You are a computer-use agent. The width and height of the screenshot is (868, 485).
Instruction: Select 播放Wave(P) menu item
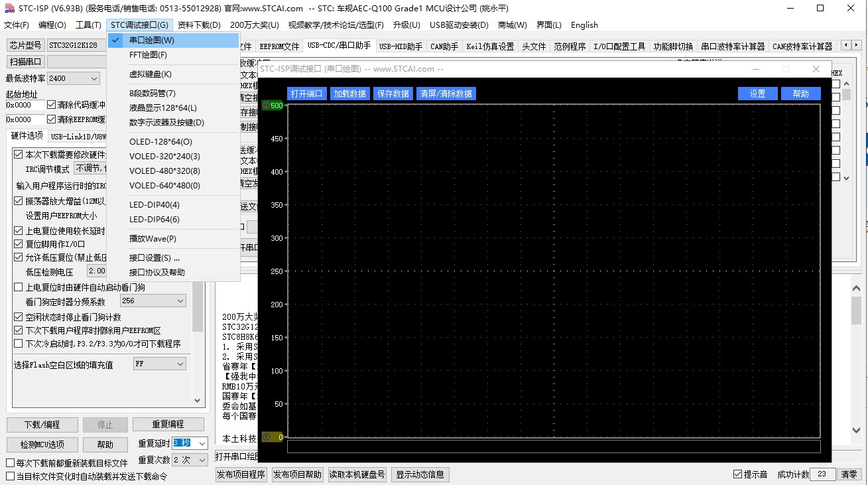click(x=153, y=239)
